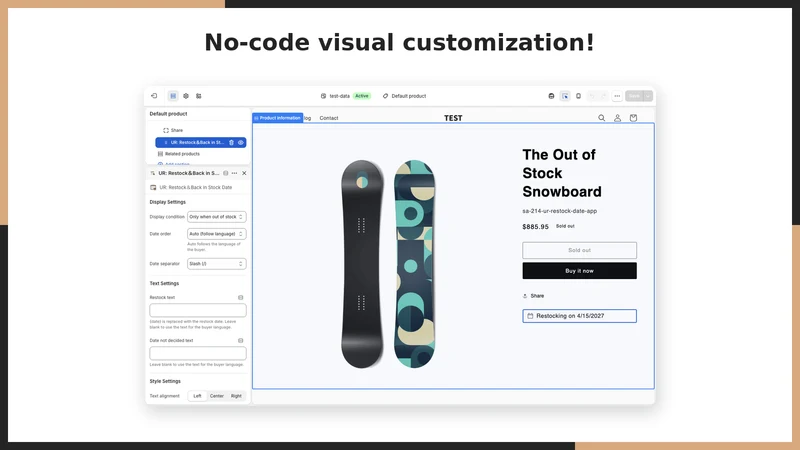800x450 pixels.
Task: Click the block settings panel header icon
Action: [x=153, y=173]
